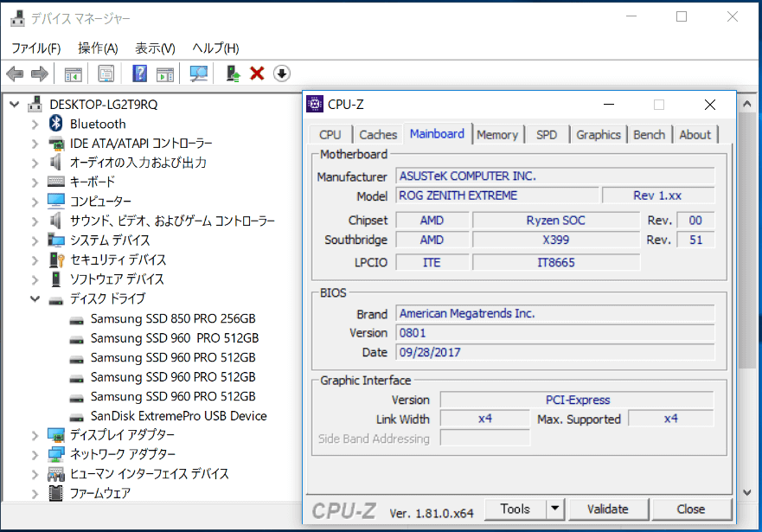762x532 pixels.
Task: Expand the ディスプレイ アダプター category
Action: tap(35, 435)
